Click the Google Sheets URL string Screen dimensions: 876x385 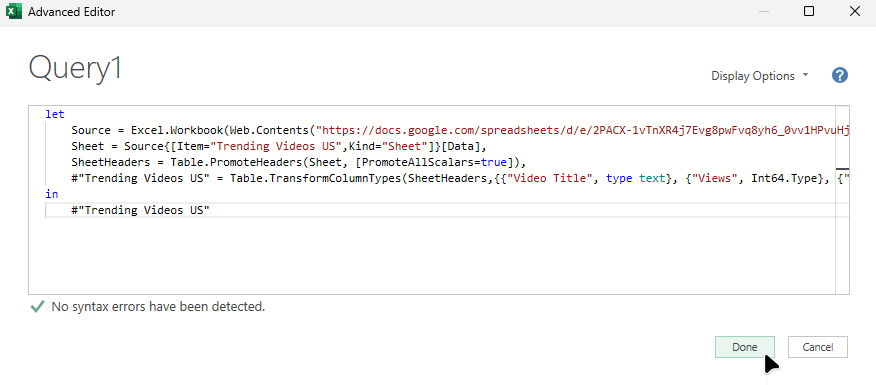coord(583,130)
